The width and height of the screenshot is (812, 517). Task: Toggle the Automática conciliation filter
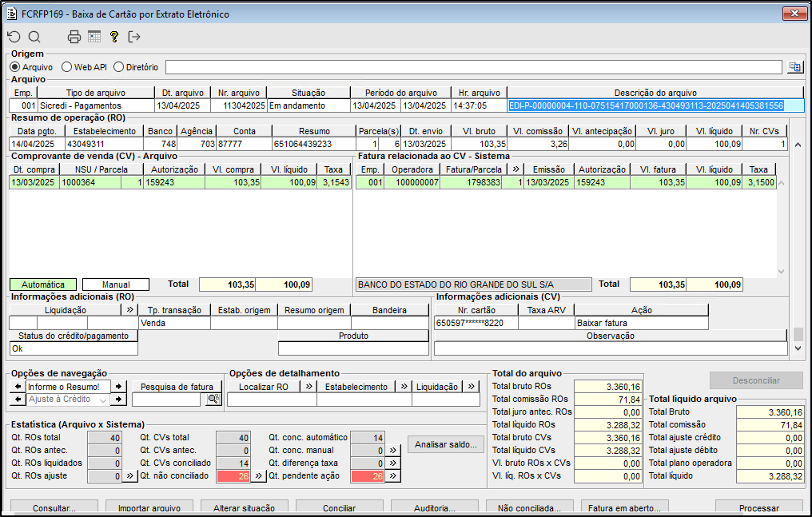click(43, 284)
